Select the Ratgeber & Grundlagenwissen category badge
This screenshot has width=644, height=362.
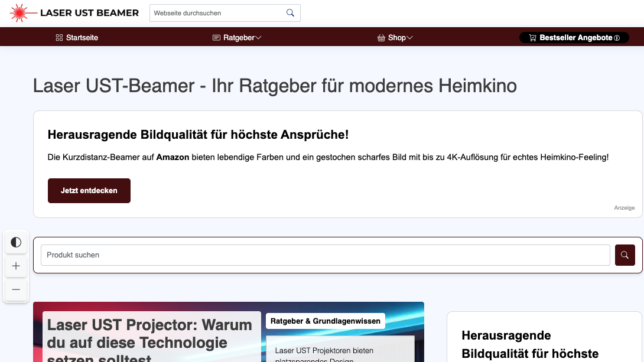point(326,321)
